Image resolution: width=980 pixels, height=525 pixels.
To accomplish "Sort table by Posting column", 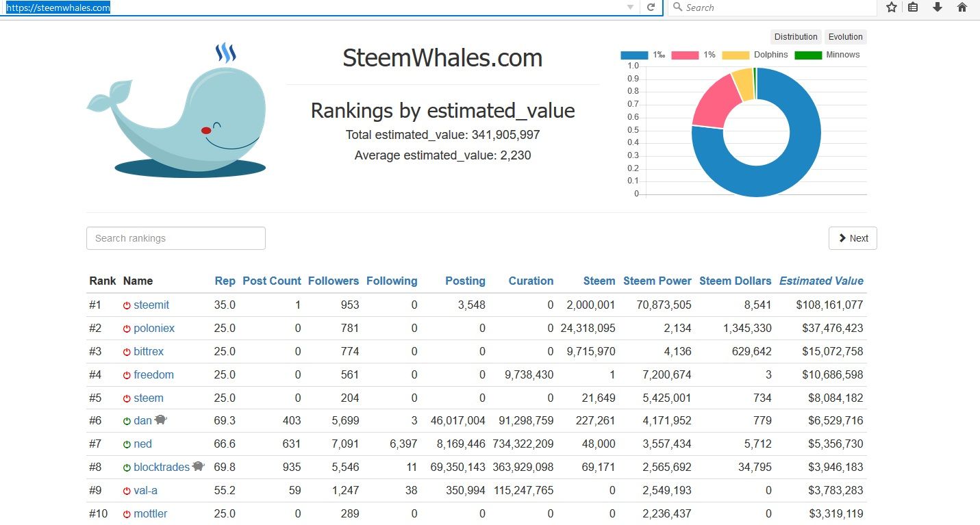I will tap(465, 281).
